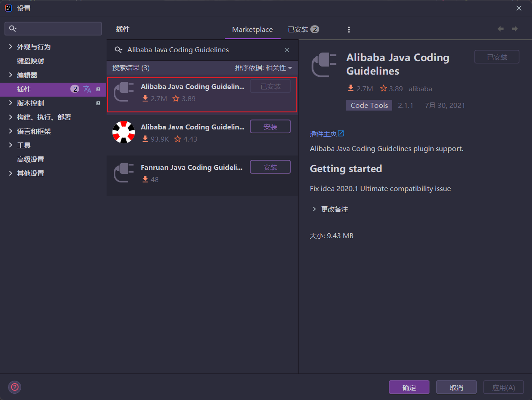Click the star icon beside 4.43 rating
The image size is (532, 400).
click(178, 139)
